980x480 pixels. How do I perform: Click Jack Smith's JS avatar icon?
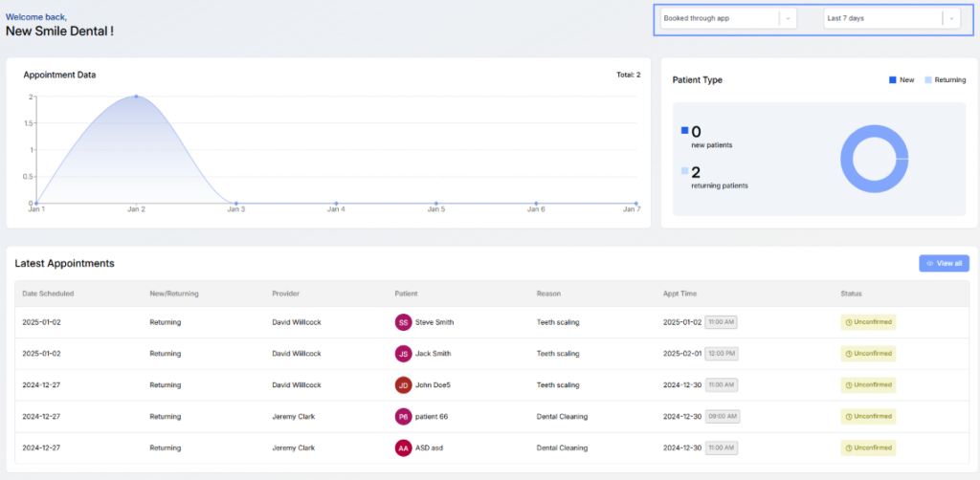403,354
